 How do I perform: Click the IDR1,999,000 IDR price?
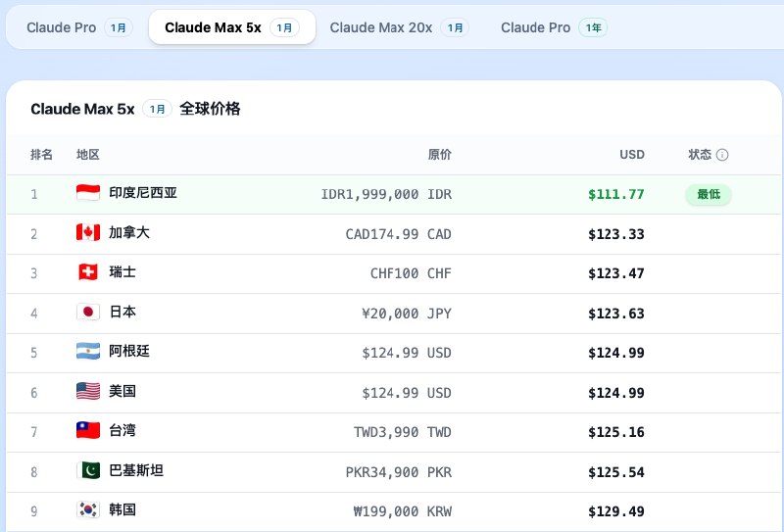click(386, 195)
